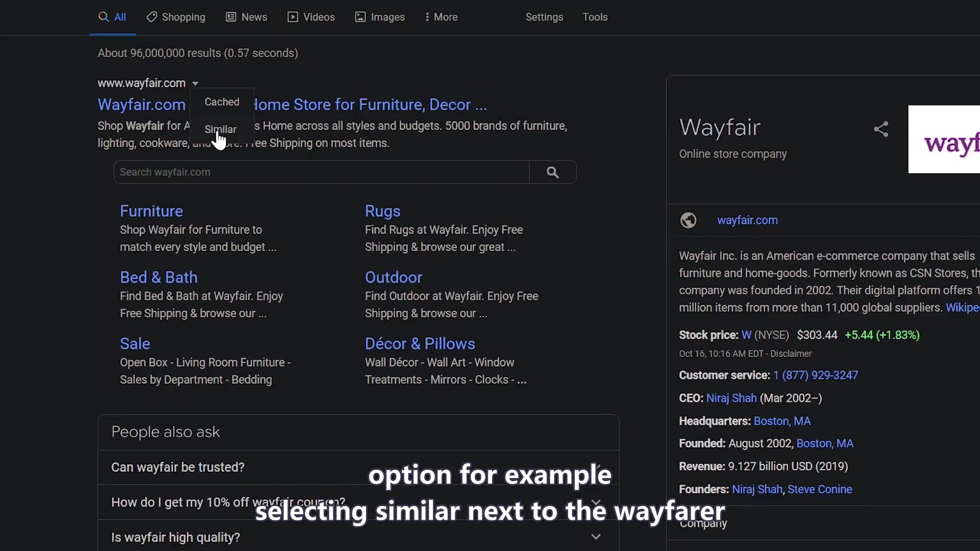
Task: Click the Images tab in search bar
Action: (x=388, y=17)
